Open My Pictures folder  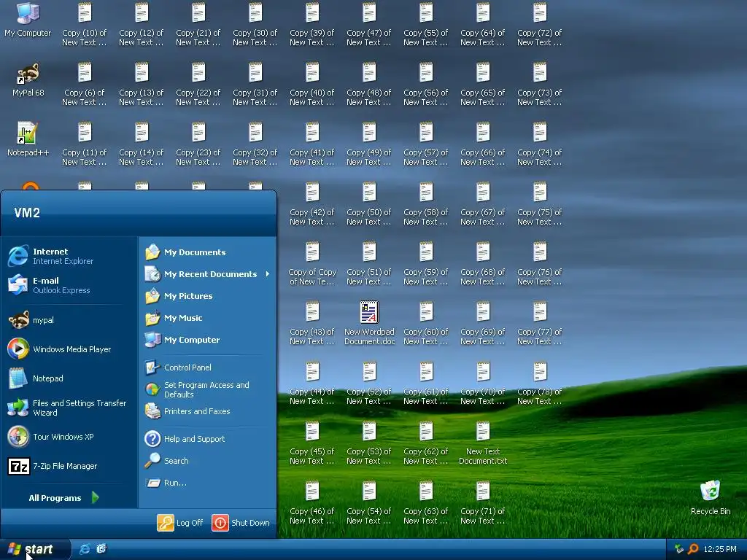coord(208,296)
